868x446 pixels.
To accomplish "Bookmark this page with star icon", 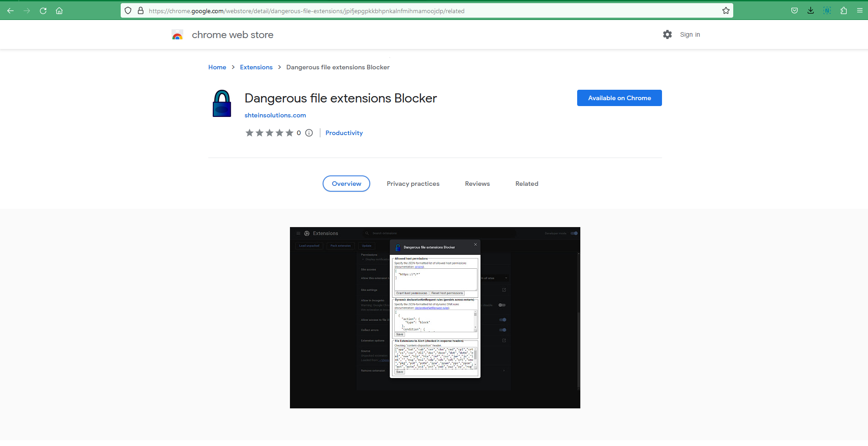I will click(726, 11).
